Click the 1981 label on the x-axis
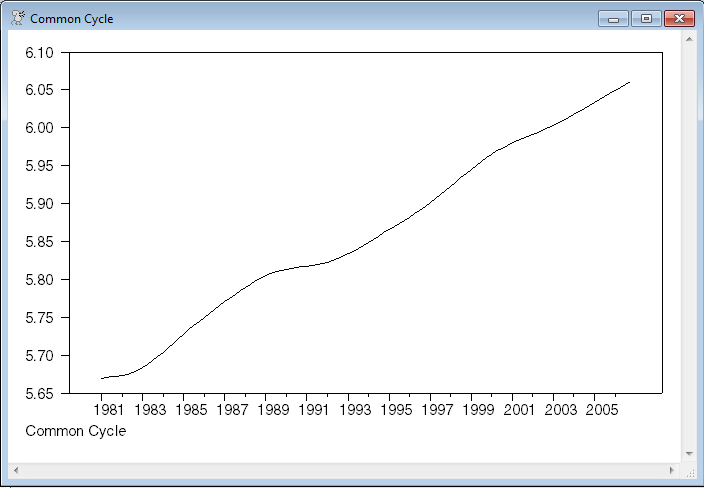The width and height of the screenshot is (704, 488). [x=104, y=409]
